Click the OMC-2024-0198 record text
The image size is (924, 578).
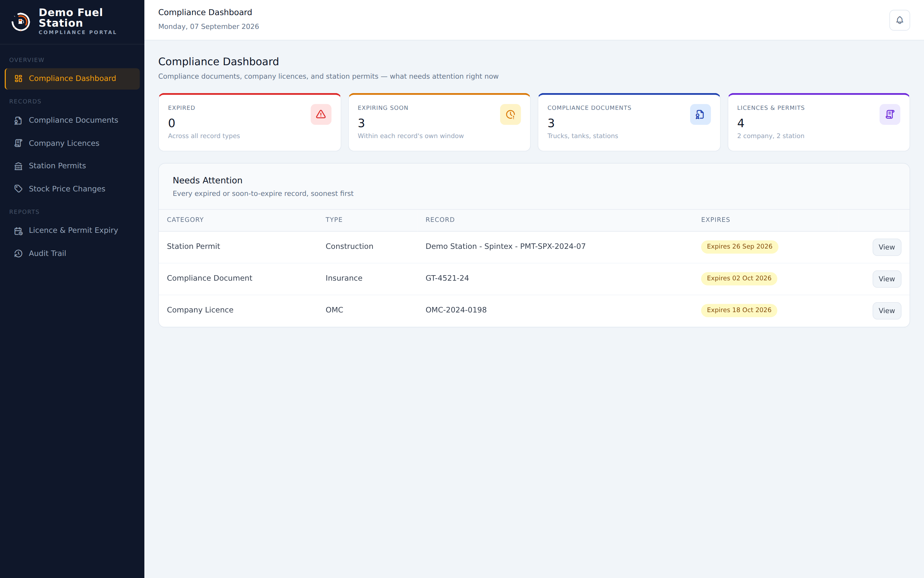point(456,310)
